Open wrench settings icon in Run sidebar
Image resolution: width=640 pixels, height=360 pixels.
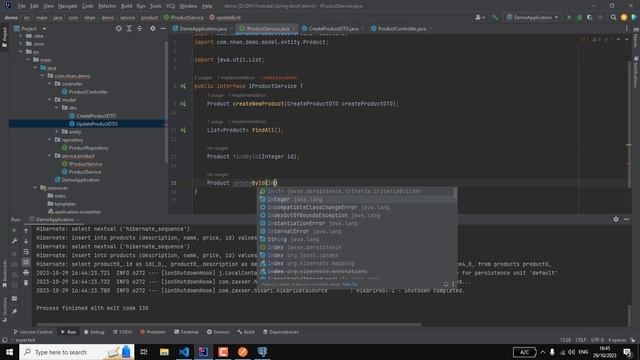pyautogui.click(x=15, y=241)
